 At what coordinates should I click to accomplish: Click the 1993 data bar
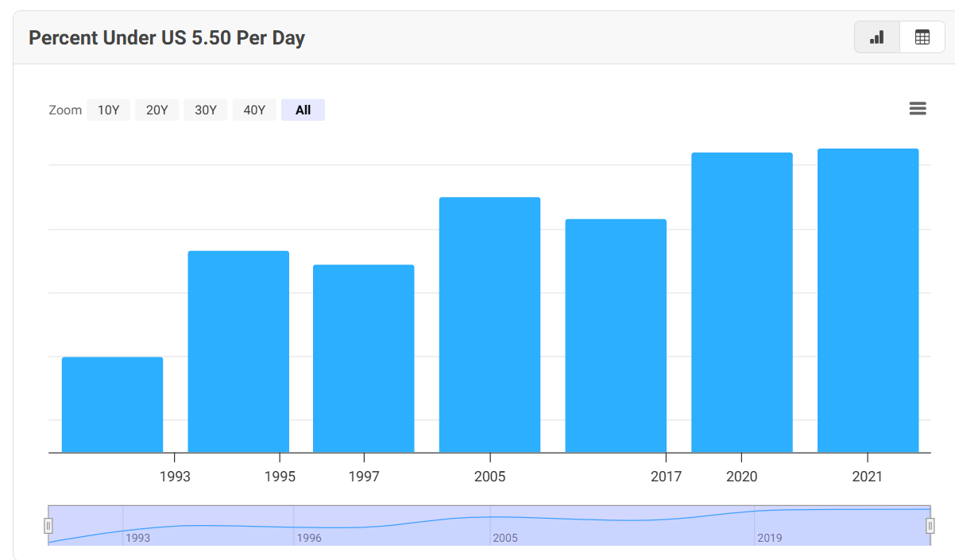(112, 405)
